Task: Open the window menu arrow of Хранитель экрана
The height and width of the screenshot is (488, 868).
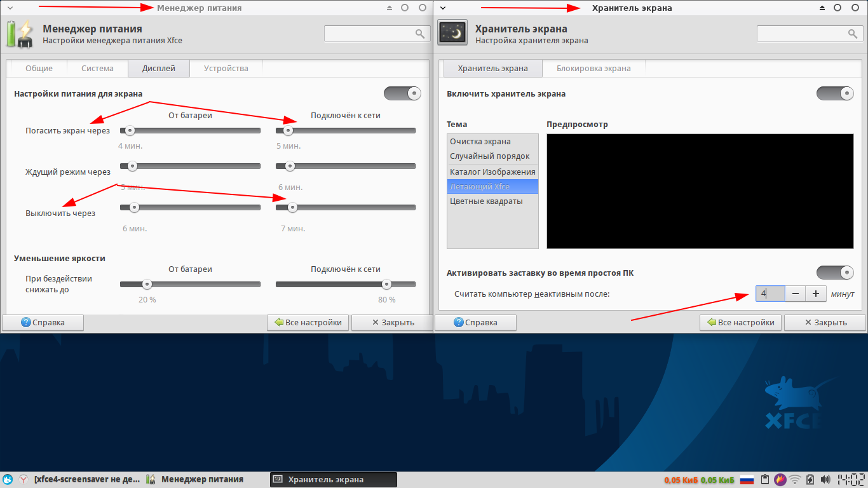Action: [443, 8]
